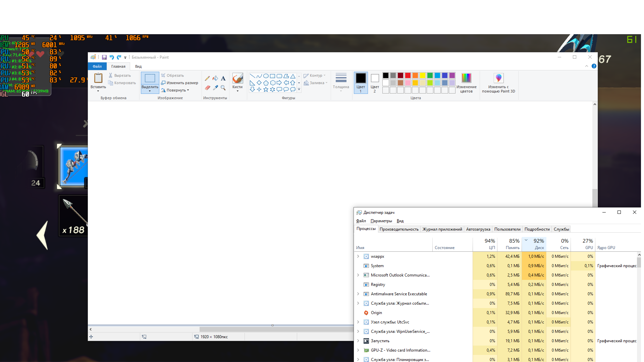Select the Pencil tool in Paint

[207, 78]
